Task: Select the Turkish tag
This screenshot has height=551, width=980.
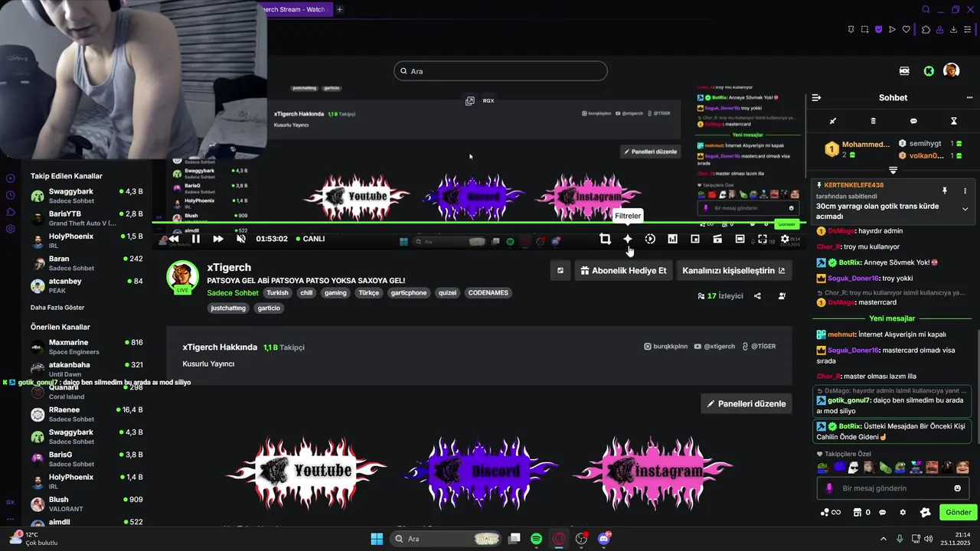Action: [x=277, y=293]
